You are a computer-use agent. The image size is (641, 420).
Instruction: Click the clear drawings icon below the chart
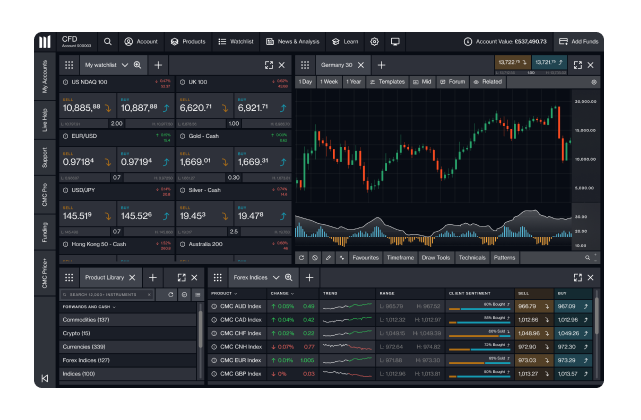point(315,258)
